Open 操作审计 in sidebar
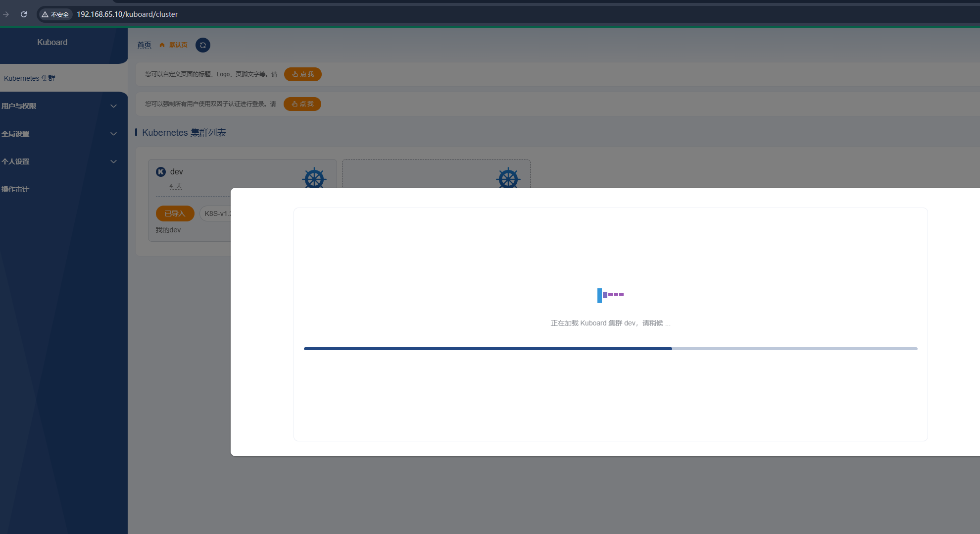The height and width of the screenshot is (534, 980). (15, 189)
